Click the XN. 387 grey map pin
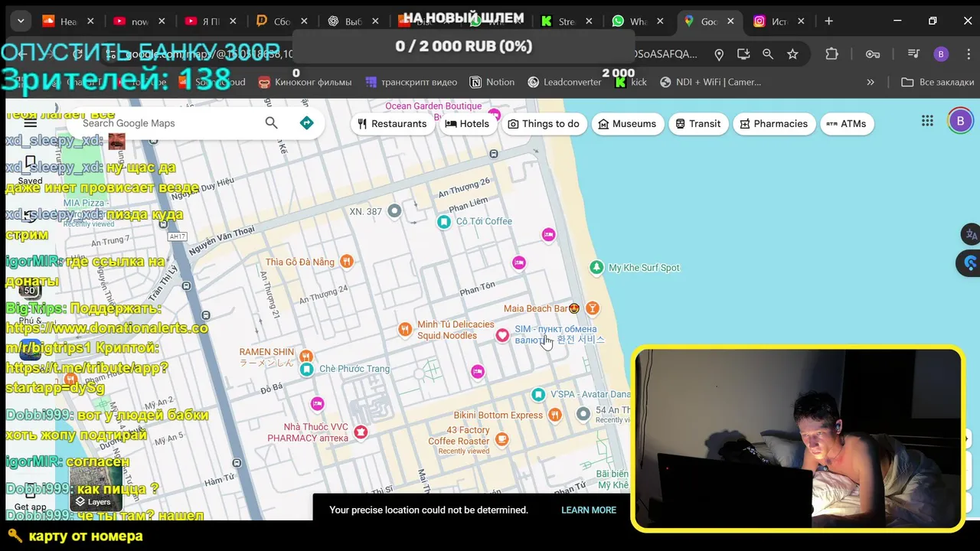 tap(394, 211)
